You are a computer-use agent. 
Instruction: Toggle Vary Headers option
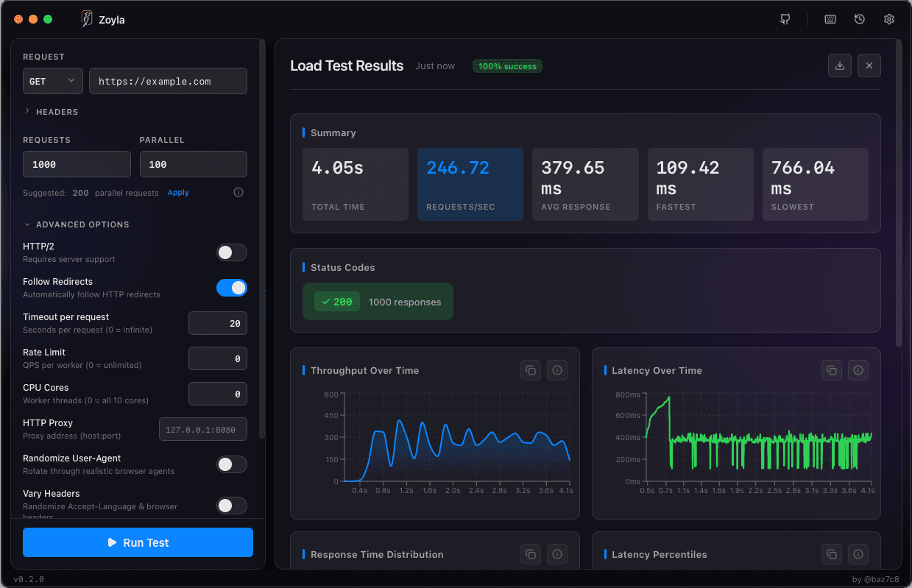click(x=231, y=506)
